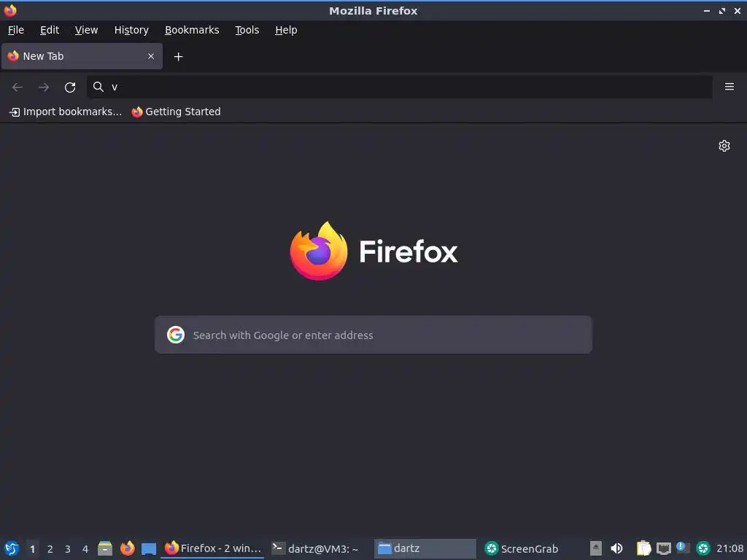
Task: Open the Getting Started bookmark
Action: pyautogui.click(x=177, y=112)
